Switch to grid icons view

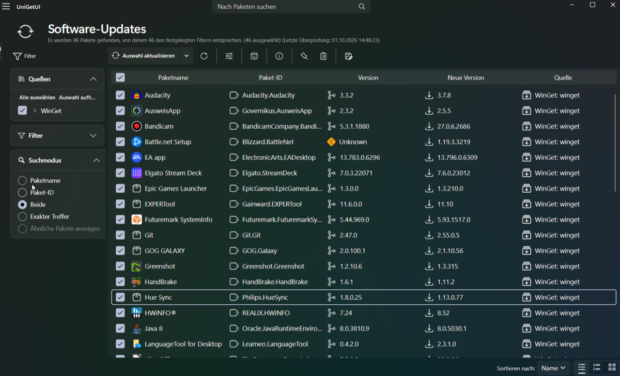click(x=612, y=368)
